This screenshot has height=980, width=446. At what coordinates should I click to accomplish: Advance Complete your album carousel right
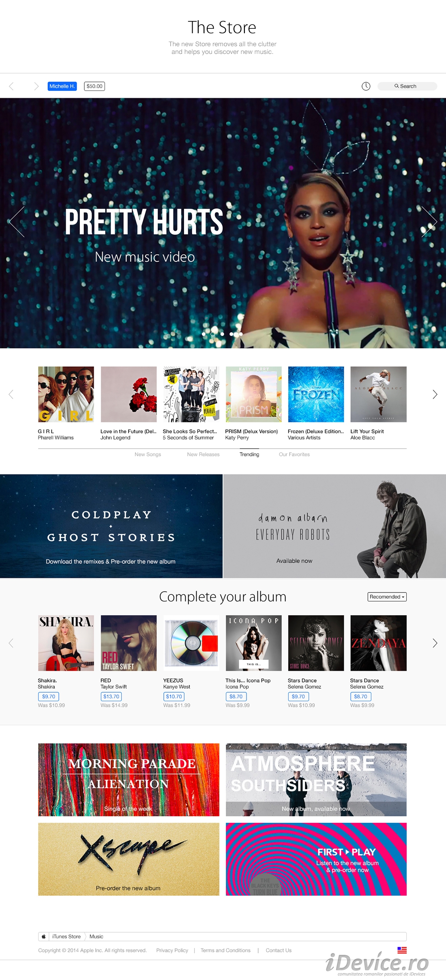tap(435, 643)
